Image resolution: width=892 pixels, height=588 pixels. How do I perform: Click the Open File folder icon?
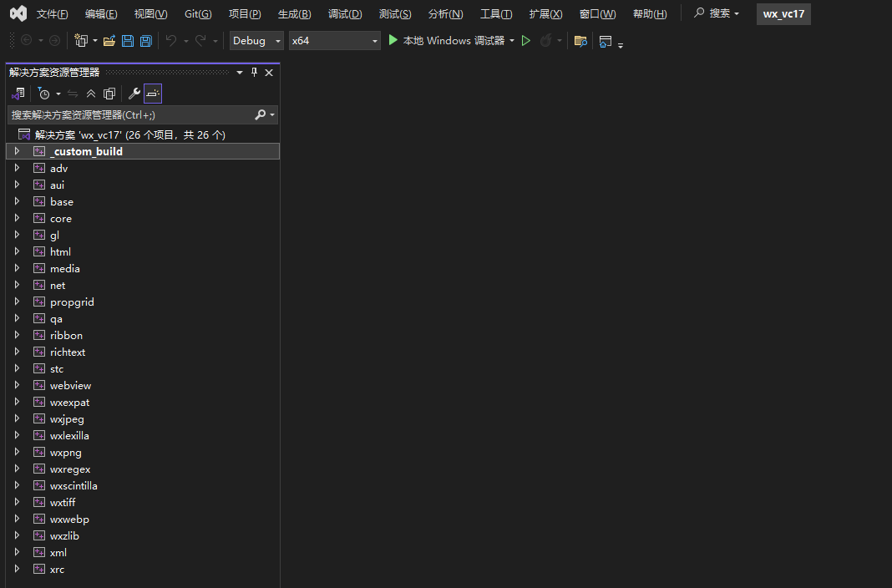click(109, 41)
